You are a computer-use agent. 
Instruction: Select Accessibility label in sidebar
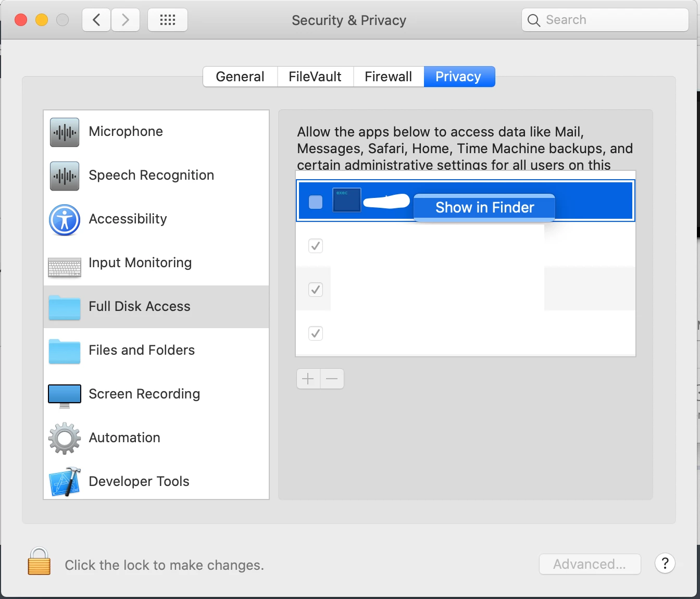128,219
